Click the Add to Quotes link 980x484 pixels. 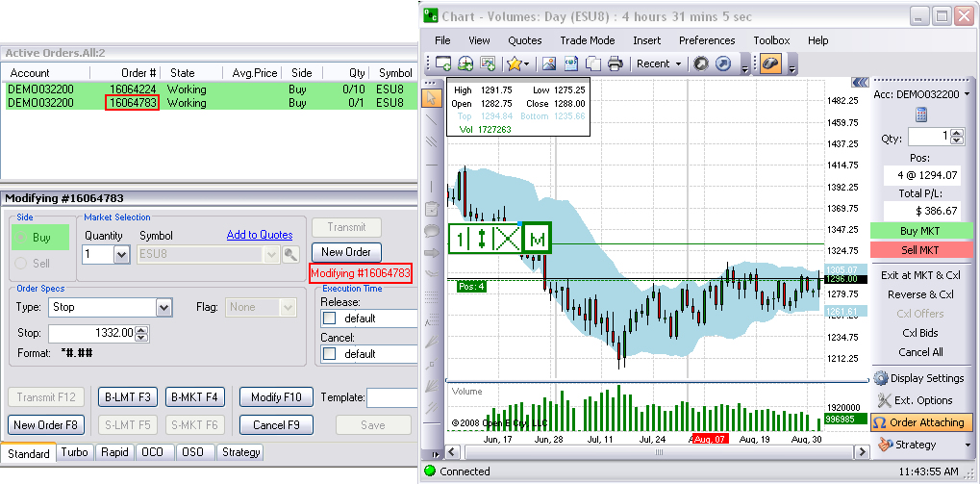click(259, 235)
